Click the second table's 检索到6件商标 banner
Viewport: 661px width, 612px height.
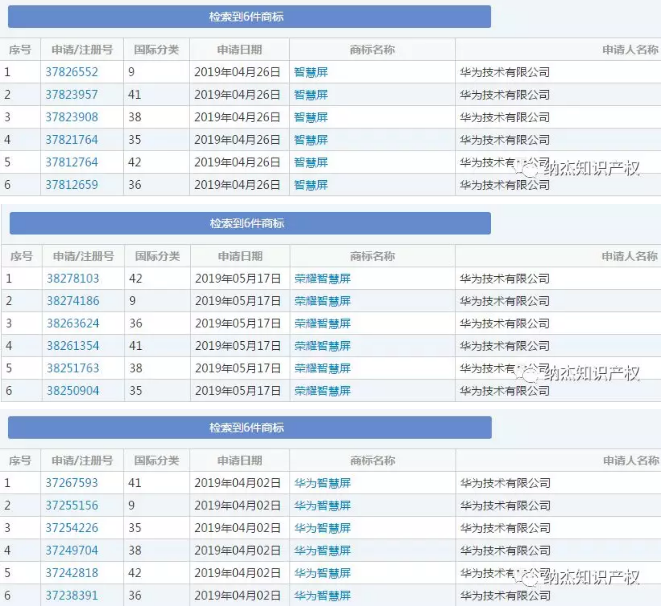point(250,223)
